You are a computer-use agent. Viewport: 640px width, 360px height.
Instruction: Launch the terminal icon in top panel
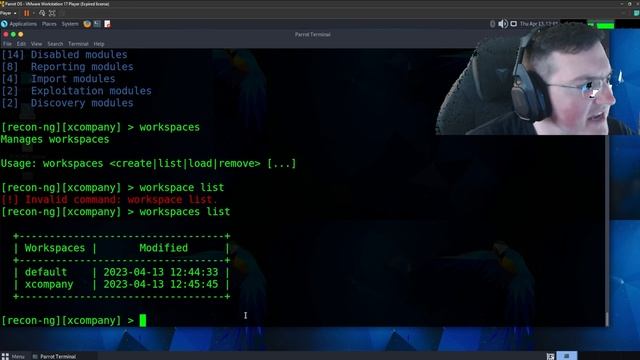[x=97, y=24]
